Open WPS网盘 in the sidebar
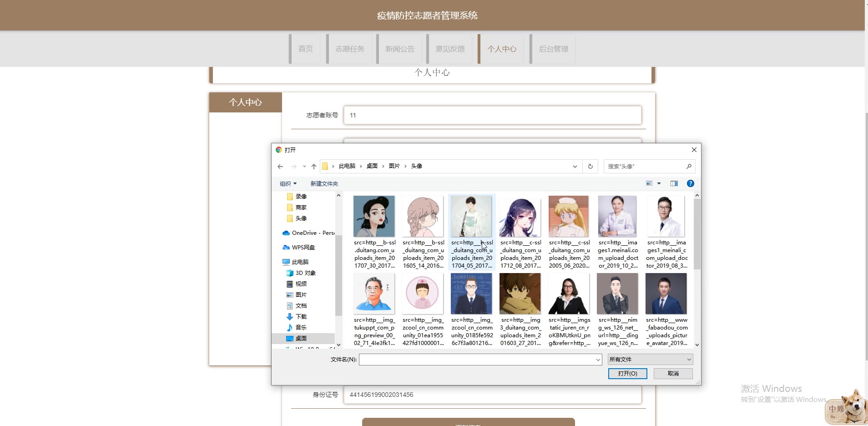 (303, 248)
